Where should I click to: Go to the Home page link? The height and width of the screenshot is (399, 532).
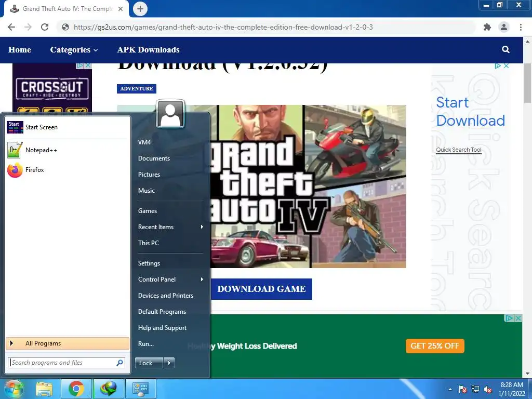[x=20, y=50]
